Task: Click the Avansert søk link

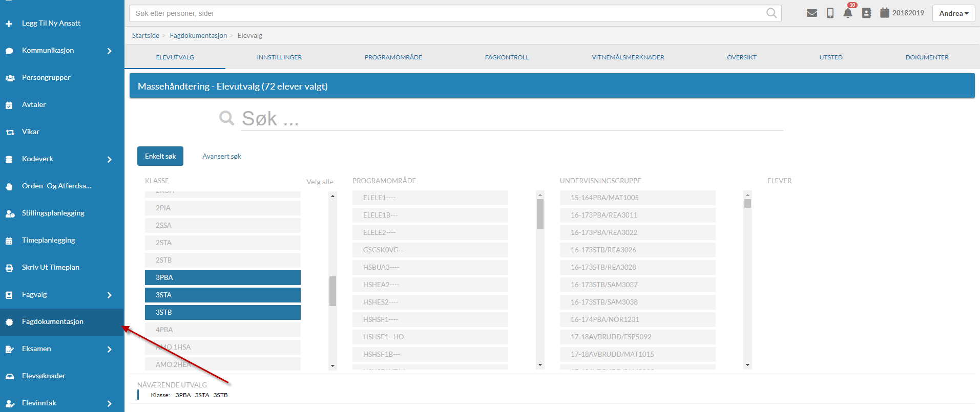Action: click(222, 157)
